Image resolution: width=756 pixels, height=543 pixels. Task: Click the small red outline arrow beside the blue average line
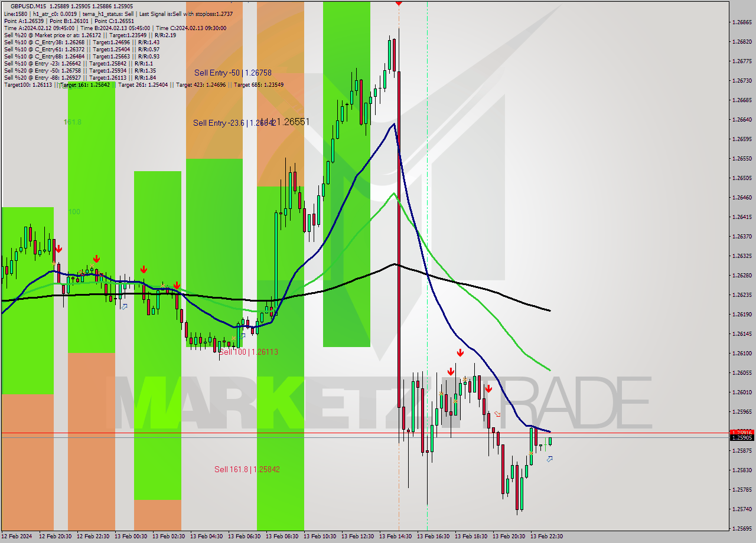coord(497,414)
